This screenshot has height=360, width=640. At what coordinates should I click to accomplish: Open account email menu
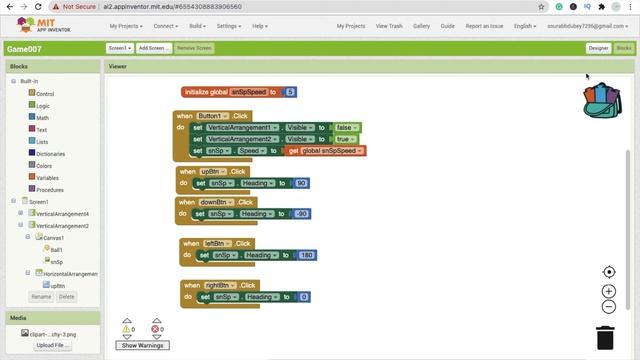coord(588,26)
